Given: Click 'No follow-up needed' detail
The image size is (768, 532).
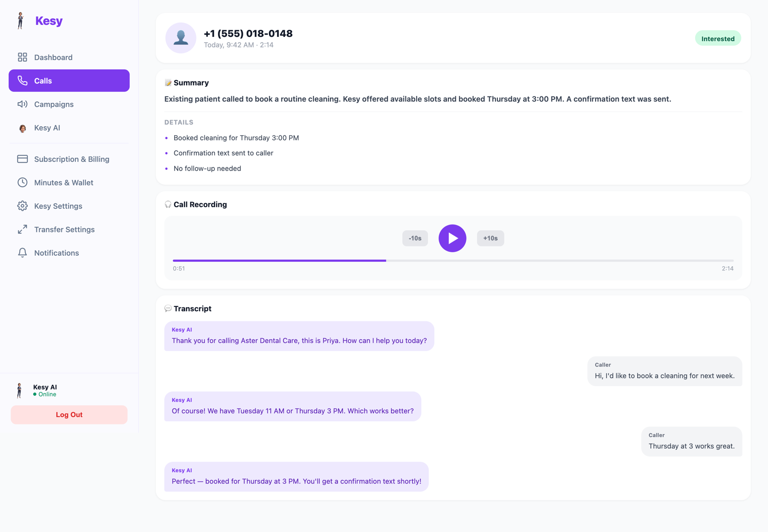Looking at the screenshot, I should pos(207,168).
